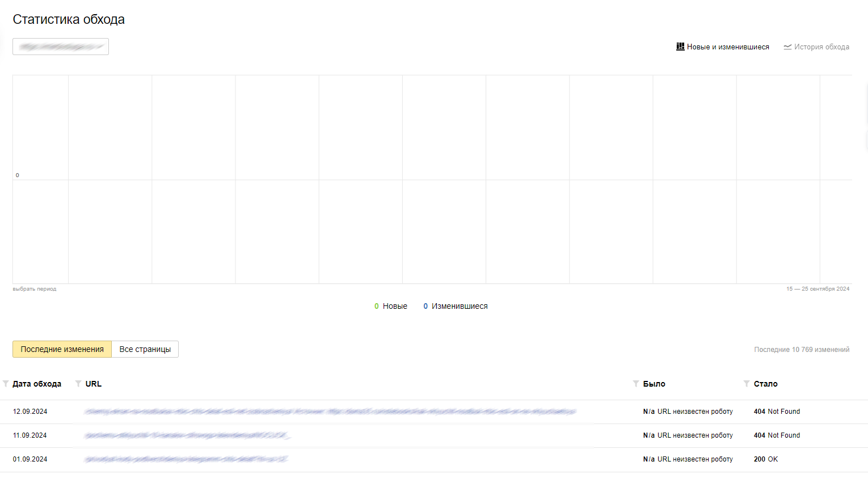Click the bar chart icon for Новые и изменившиеся
Screen dimensions: 868x478
point(680,47)
